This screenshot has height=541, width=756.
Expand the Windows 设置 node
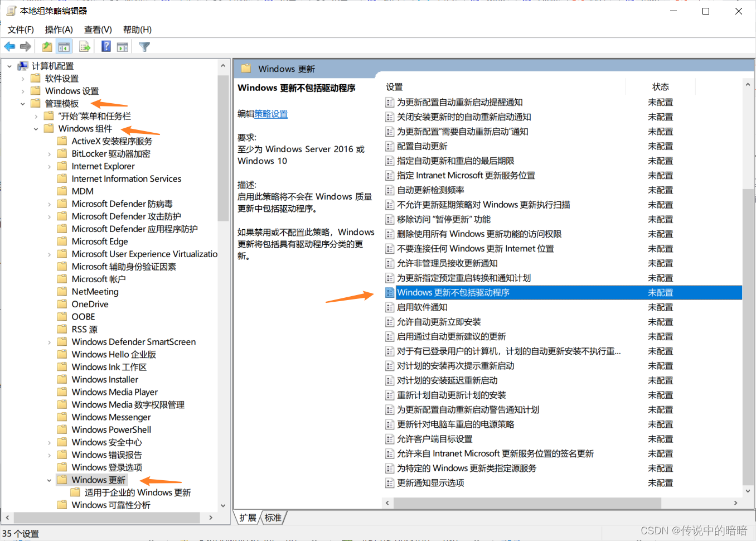(x=23, y=91)
